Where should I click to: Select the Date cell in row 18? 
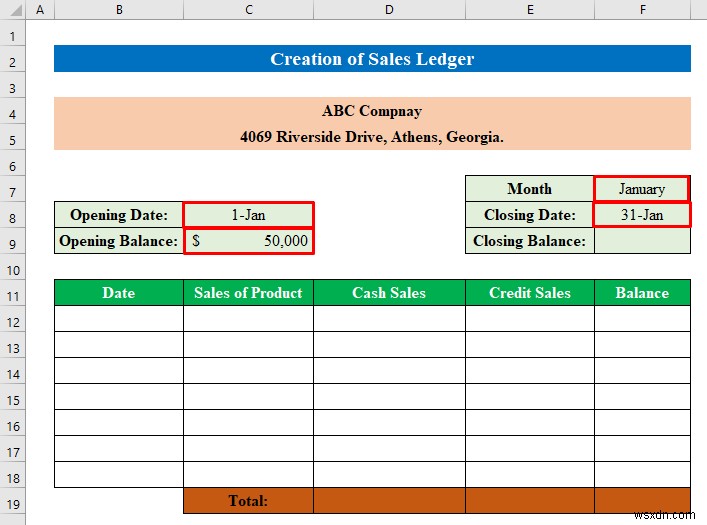[x=119, y=474]
